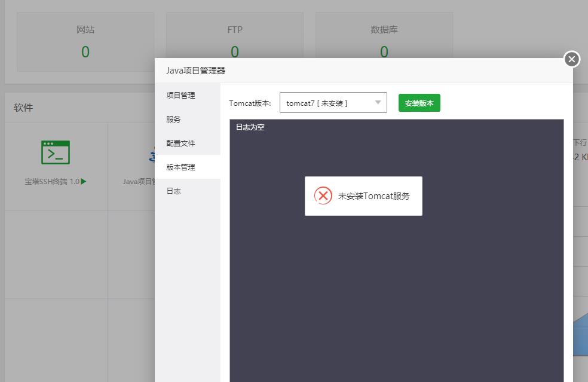Click the 日志为空 log text
This screenshot has width=588, height=382.
250,127
